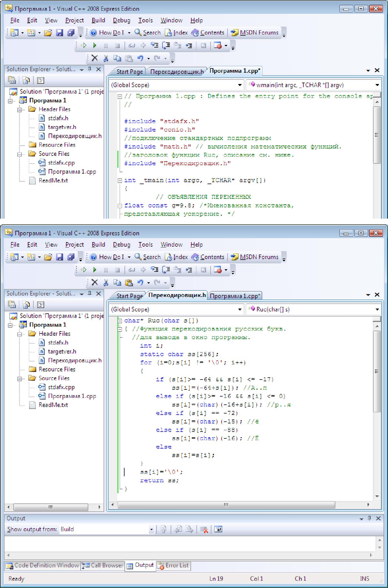Toggle auto-hide pin of Output panel

click(369, 518)
